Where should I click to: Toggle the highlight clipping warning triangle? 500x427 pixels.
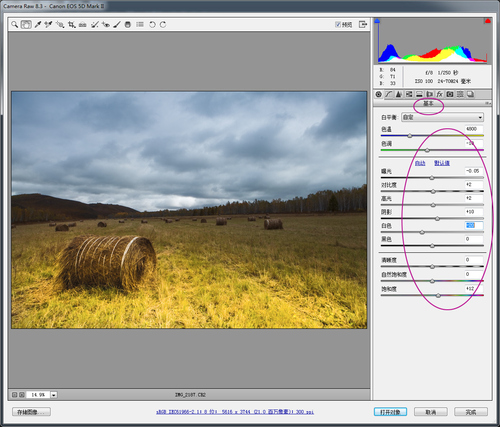click(x=487, y=21)
